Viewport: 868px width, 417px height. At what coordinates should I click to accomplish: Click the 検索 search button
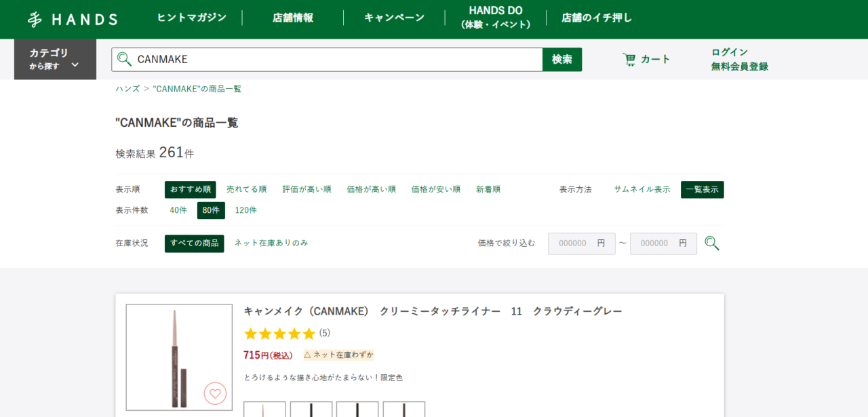point(562,59)
